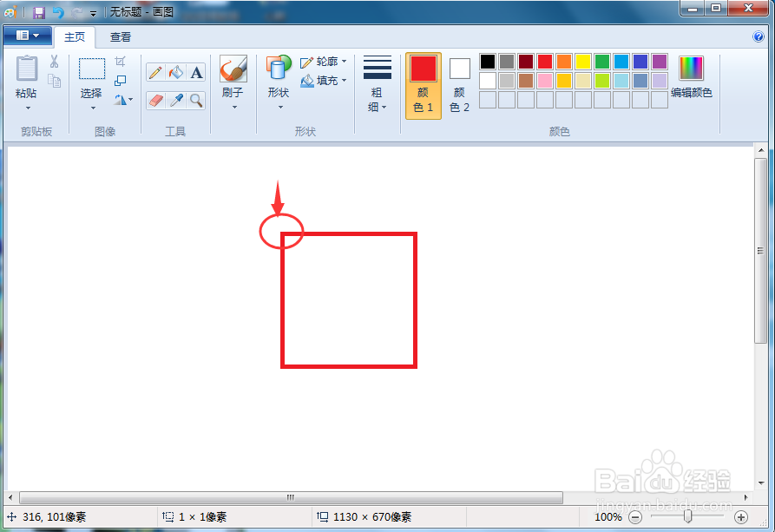Pick the yellow color swatch
775x532 pixels.
click(x=582, y=62)
